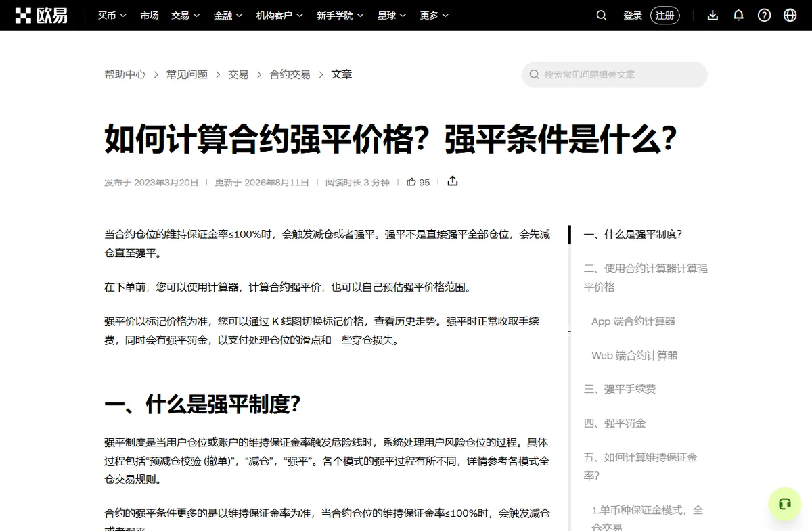The image size is (812, 531).
Task: Expand the 新手学院 dropdown menu
Action: pyautogui.click(x=340, y=16)
